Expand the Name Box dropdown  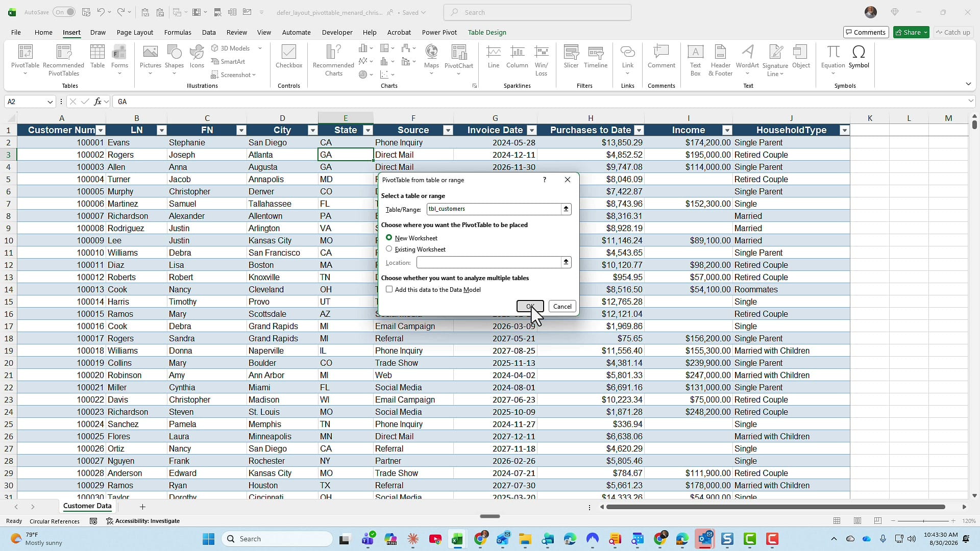[50, 102]
